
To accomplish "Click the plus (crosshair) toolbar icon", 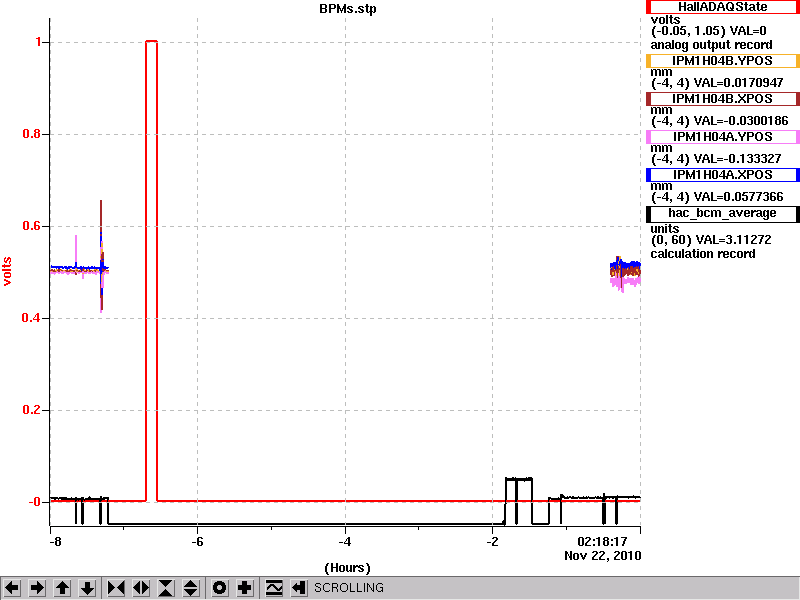I will tap(245, 588).
